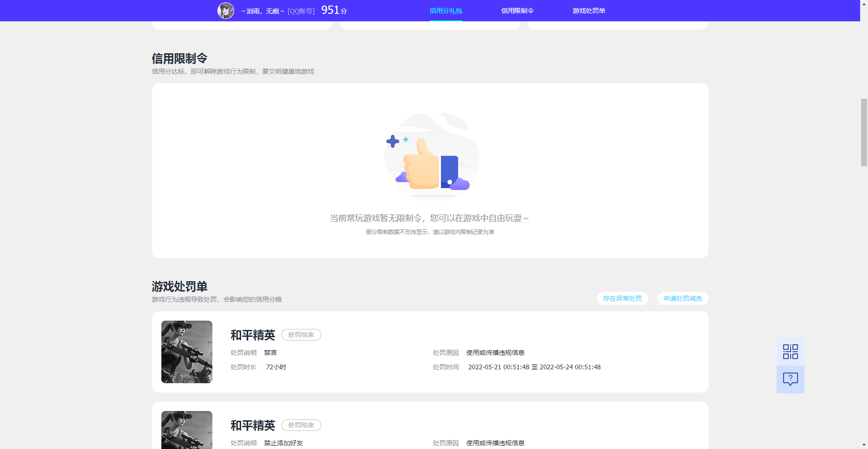Click the 处罚结束 badge on the 禁止添加好友 record
Image resolution: width=868 pixels, height=449 pixels.
[301, 425]
